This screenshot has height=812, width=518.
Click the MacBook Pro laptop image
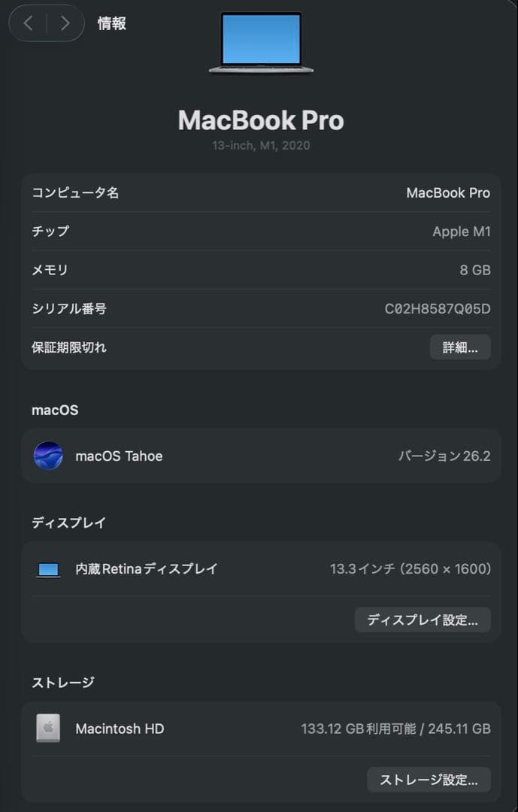point(261,41)
